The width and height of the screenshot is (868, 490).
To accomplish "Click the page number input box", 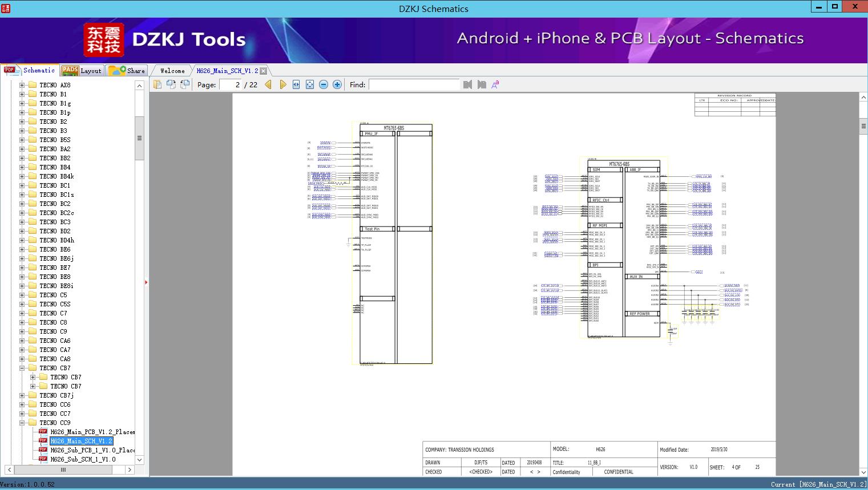I will [231, 84].
